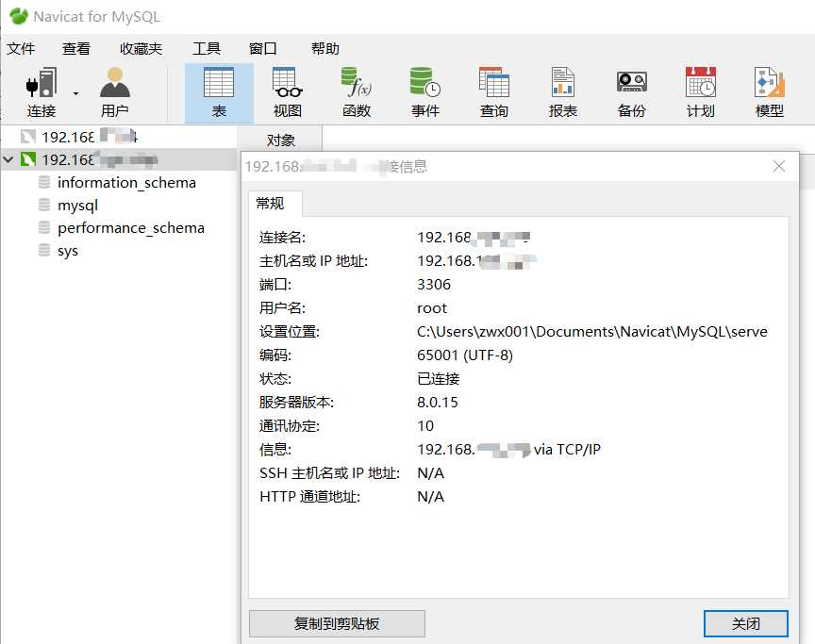Image resolution: width=815 pixels, height=644 pixels.
Task: Open the 事件 (Events) icon
Action: coord(424,91)
